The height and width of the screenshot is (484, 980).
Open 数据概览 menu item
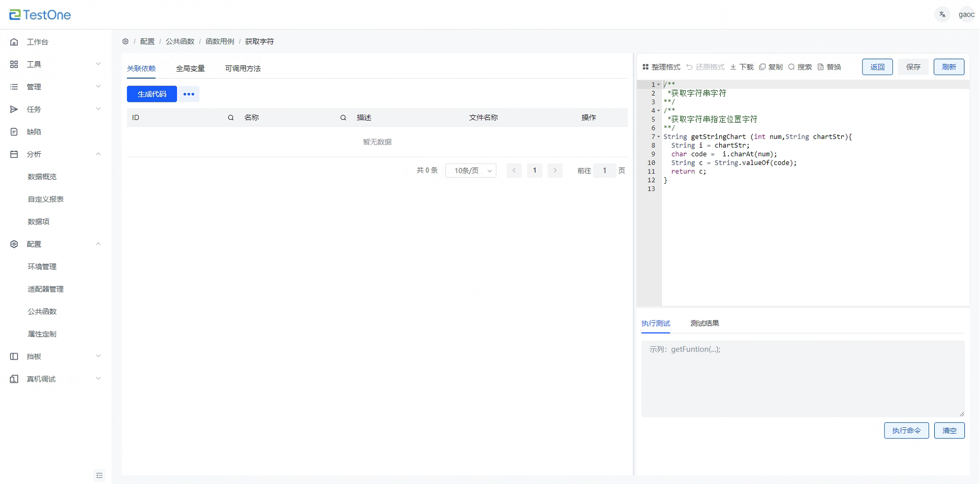point(42,177)
